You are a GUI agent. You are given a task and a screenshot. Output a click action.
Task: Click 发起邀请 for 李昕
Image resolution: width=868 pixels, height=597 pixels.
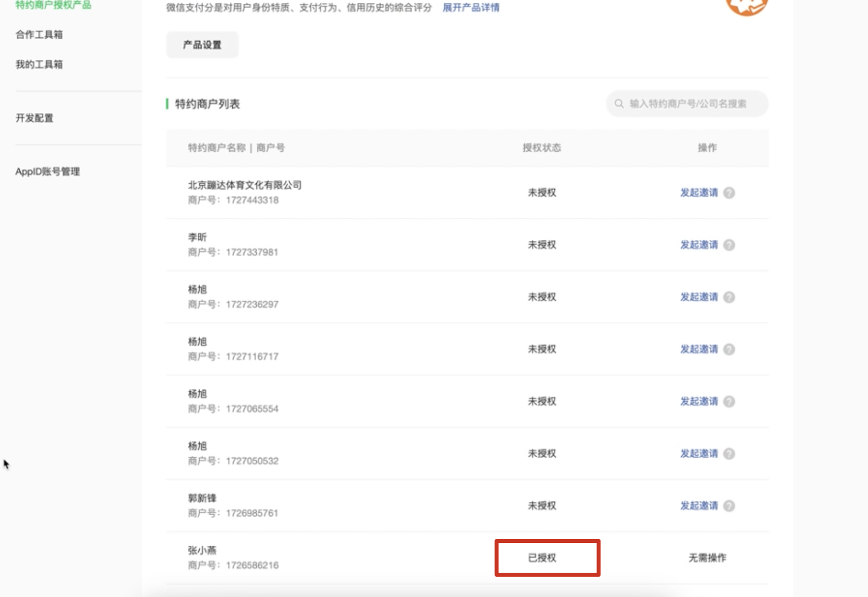click(699, 245)
